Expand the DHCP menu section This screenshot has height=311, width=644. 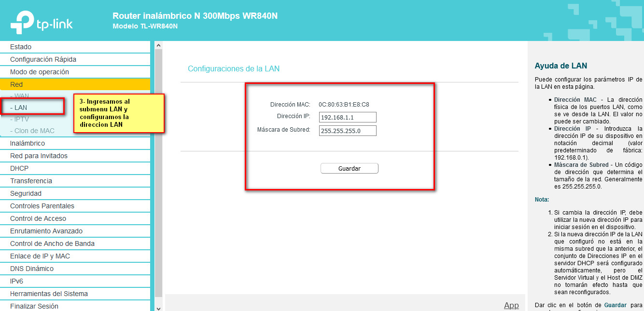19,168
